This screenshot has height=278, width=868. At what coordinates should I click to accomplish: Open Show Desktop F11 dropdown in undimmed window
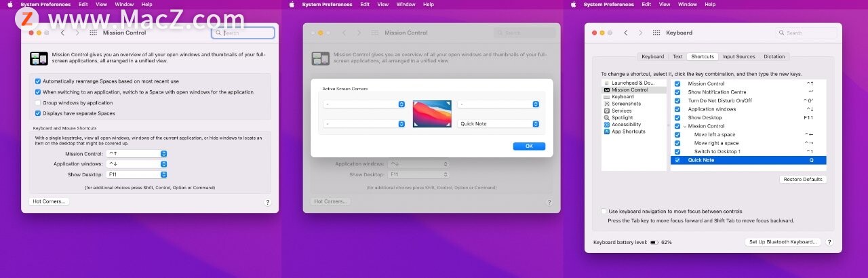[x=136, y=174]
